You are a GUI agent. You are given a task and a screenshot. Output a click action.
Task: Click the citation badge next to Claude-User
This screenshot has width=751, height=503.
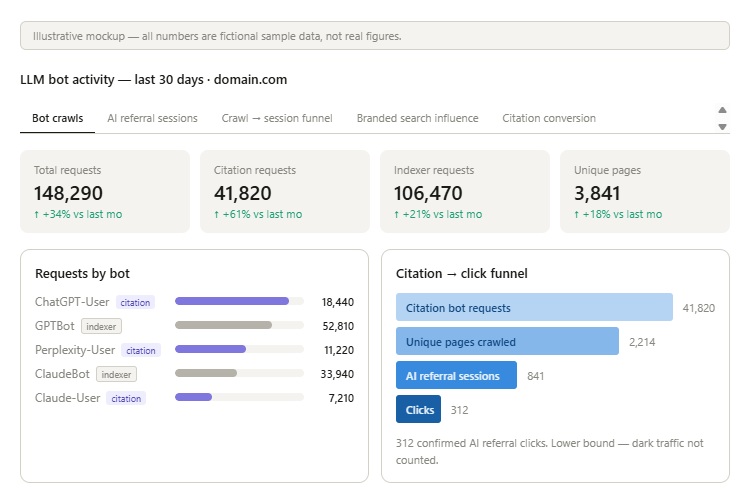(126, 399)
